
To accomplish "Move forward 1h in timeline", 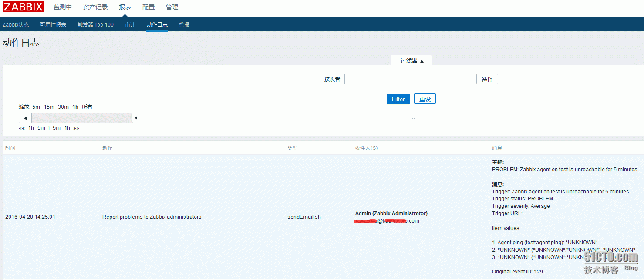I will tap(67, 128).
